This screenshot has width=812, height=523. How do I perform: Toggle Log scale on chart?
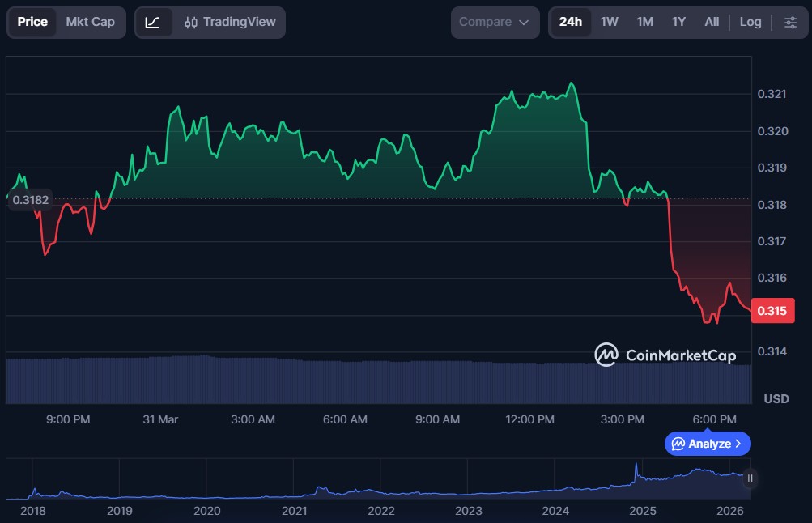coord(750,22)
